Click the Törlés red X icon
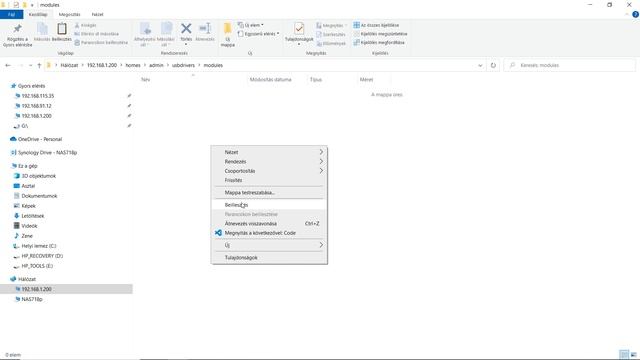 [186, 29]
